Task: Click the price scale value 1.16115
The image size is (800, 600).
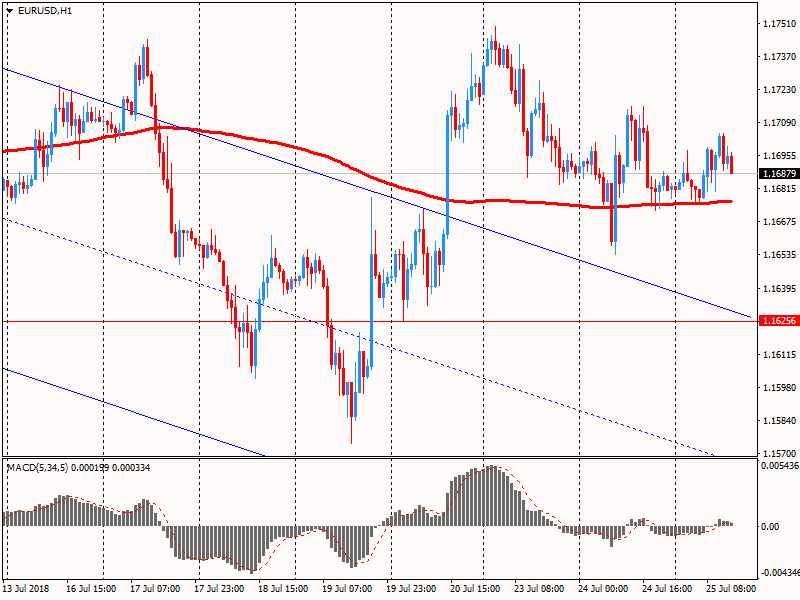Action: tap(779, 355)
